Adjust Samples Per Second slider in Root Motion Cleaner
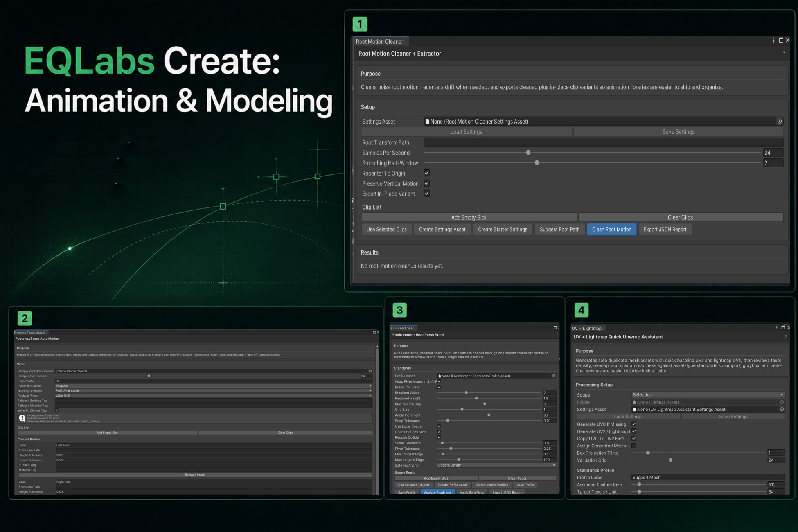 (x=593, y=153)
